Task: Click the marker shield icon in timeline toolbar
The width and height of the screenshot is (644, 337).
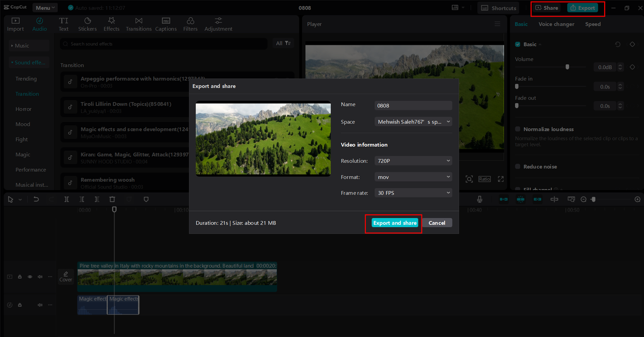Action: click(146, 199)
